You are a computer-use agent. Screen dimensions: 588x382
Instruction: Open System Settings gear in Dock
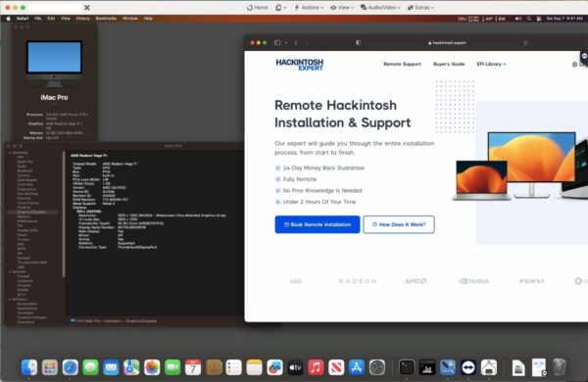coord(377,367)
